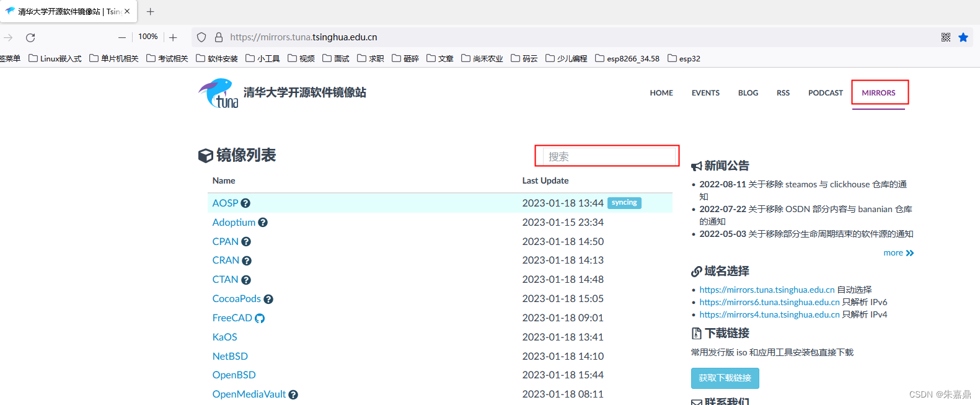
Task: Open the OpenBSD mirror link
Action: pos(234,375)
